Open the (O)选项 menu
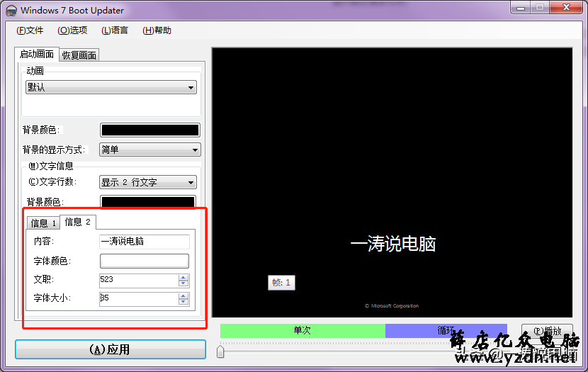The image size is (588, 372). pyautogui.click(x=72, y=30)
